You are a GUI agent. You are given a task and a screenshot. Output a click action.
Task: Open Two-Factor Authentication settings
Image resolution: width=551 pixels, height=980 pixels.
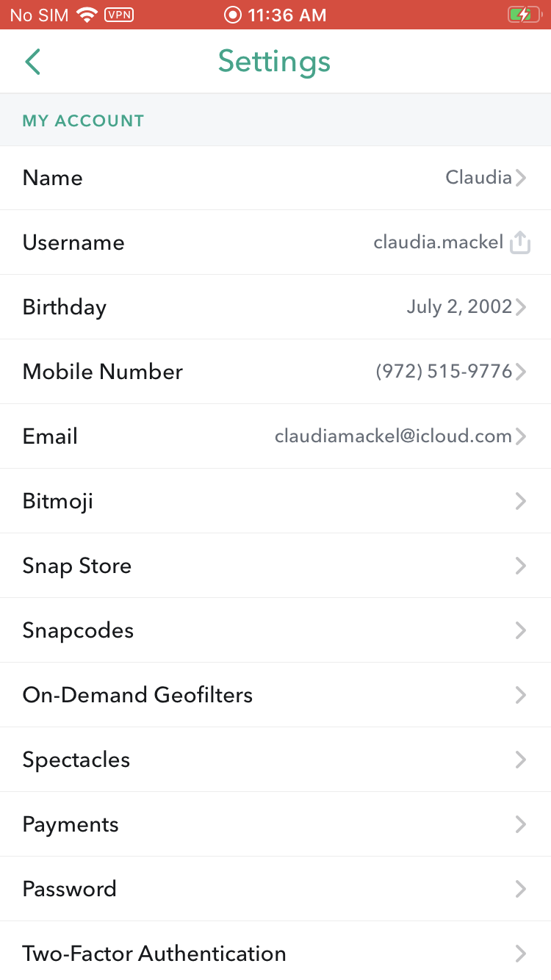click(275, 954)
